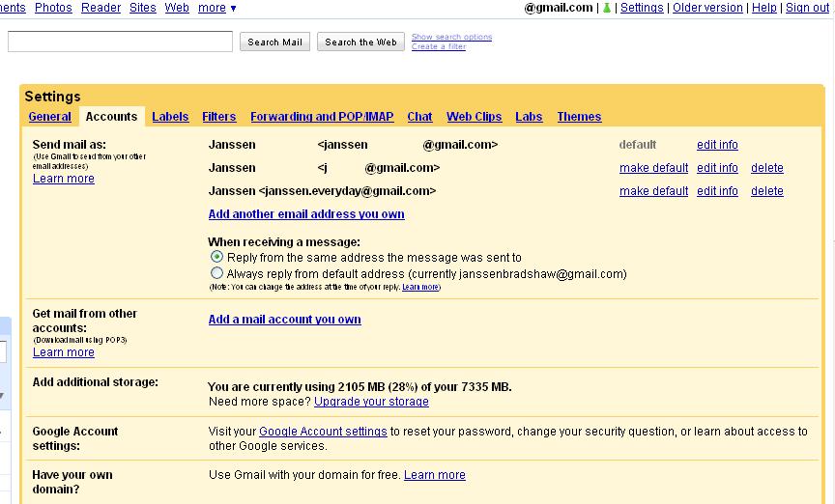The height and width of the screenshot is (504, 835).
Task: Click 'edit info' for the default address
Action: (717, 145)
